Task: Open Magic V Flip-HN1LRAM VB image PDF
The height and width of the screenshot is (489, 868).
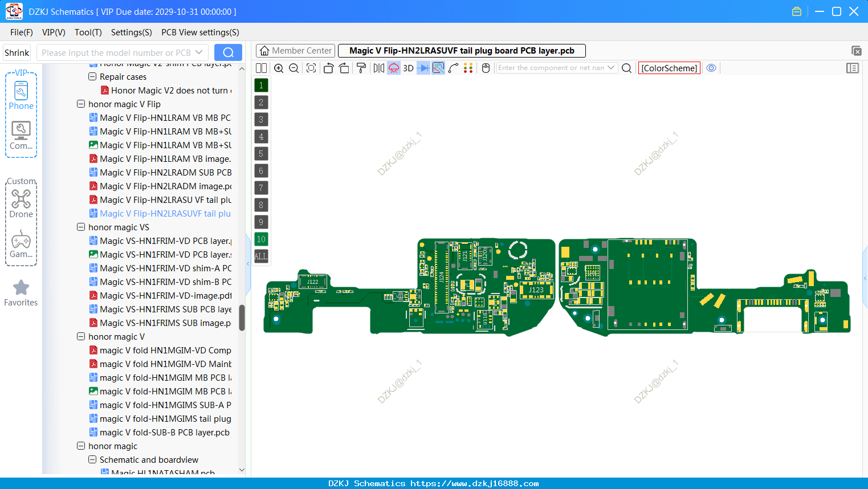Action: click(x=161, y=158)
